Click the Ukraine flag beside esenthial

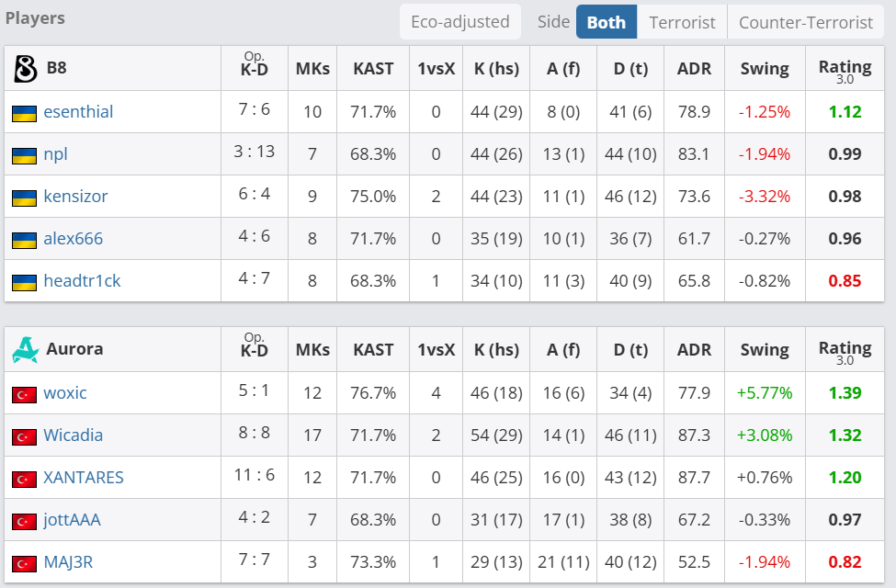(24, 113)
